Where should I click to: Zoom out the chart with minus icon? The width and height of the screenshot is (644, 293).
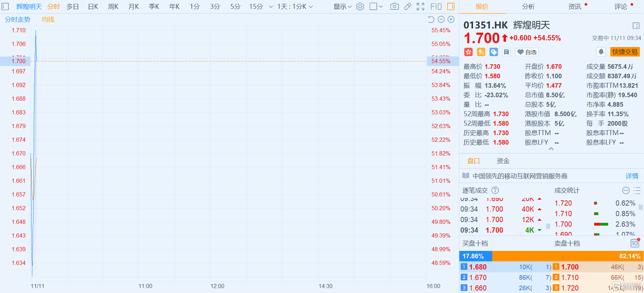(441, 20)
